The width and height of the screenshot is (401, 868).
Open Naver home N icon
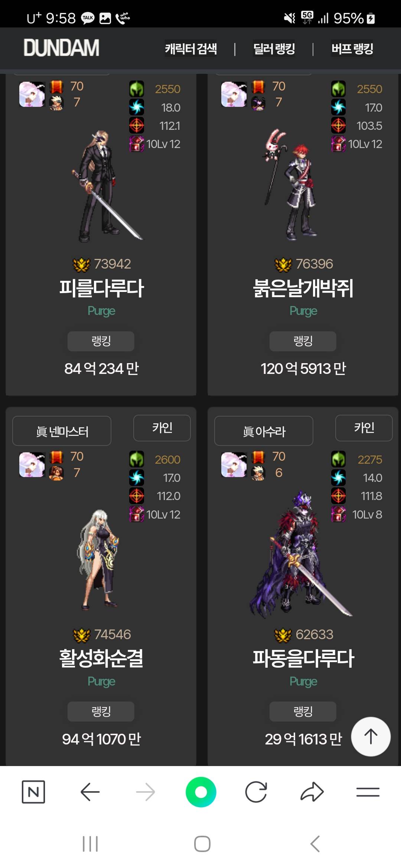pos(33,792)
